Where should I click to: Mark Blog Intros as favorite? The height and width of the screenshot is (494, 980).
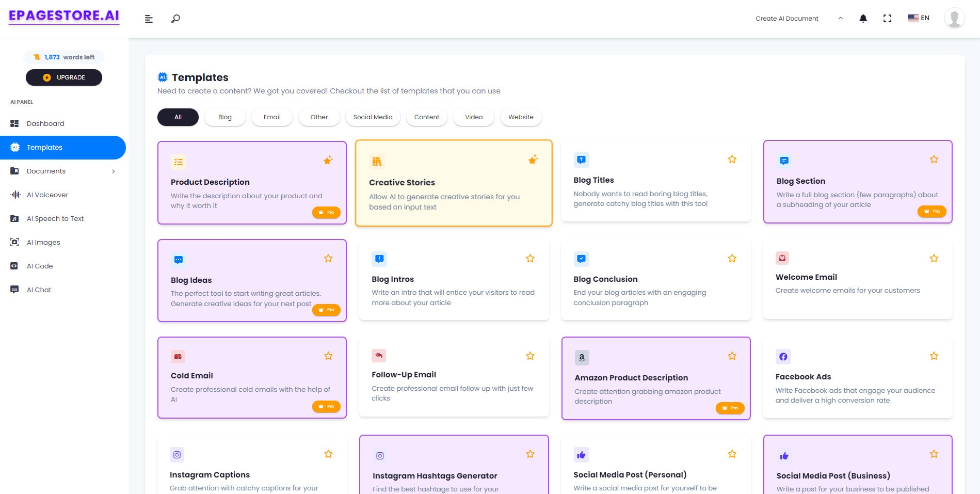tap(530, 259)
